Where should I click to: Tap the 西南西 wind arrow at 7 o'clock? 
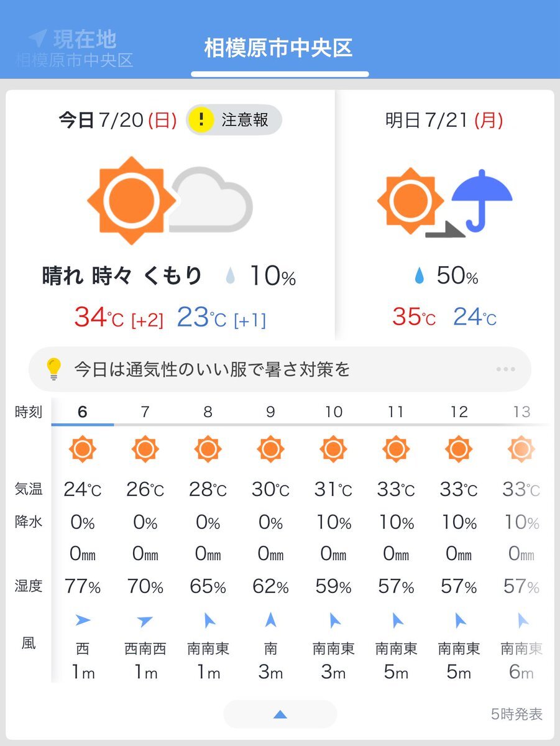tap(145, 620)
